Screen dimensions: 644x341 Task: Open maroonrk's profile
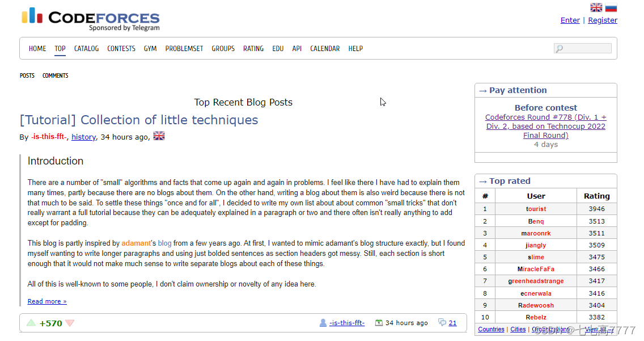point(536,233)
